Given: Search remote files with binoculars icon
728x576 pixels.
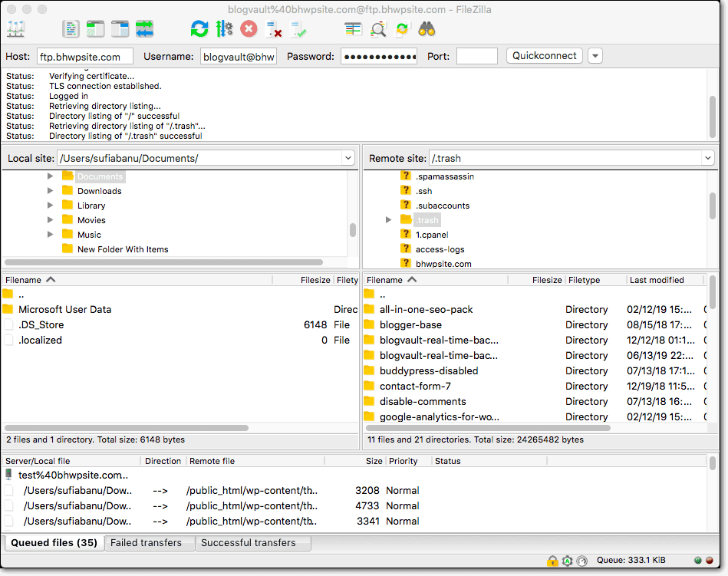Looking at the screenshot, I should coord(427,29).
